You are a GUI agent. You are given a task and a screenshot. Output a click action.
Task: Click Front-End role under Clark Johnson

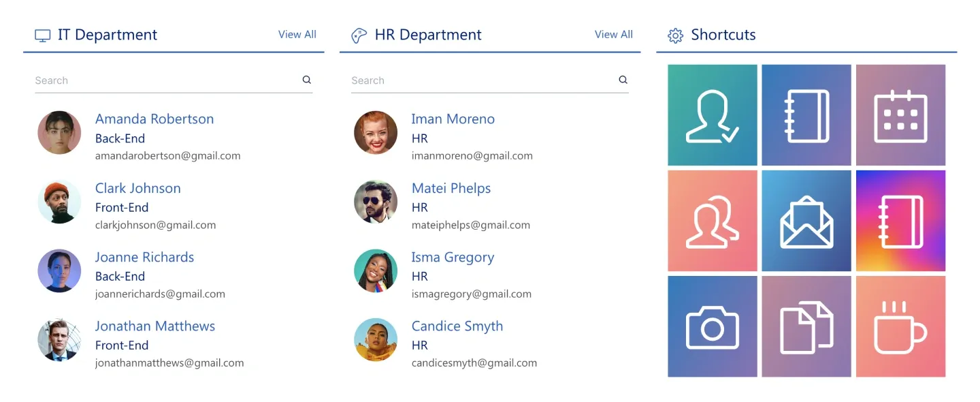122,207
